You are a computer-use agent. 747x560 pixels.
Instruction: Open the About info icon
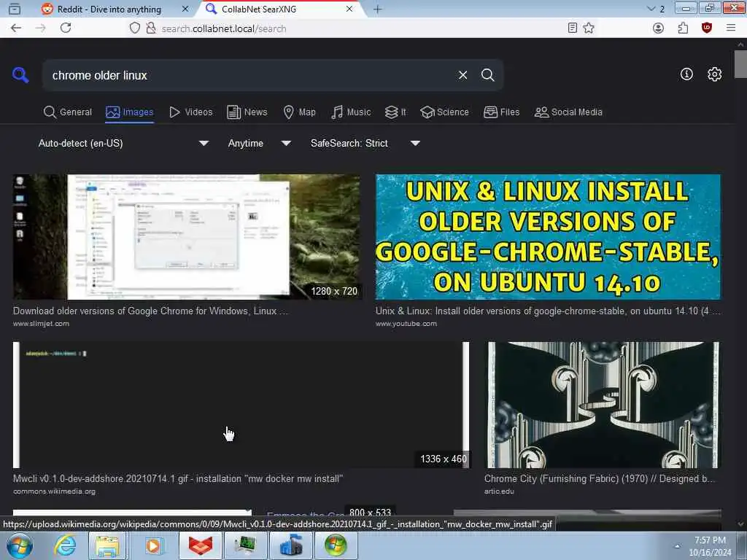click(686, 74)
